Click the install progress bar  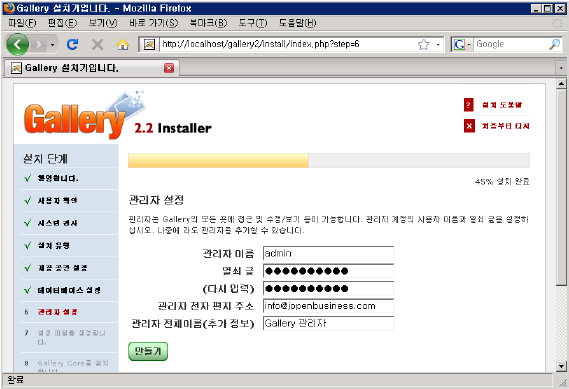coord(329,160)
